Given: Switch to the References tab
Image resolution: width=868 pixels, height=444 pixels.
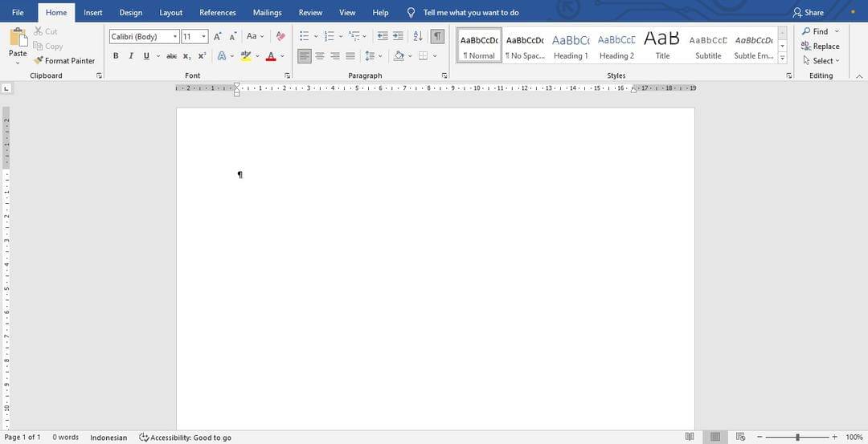Looking at the screenshot, I should coord(218,12).
